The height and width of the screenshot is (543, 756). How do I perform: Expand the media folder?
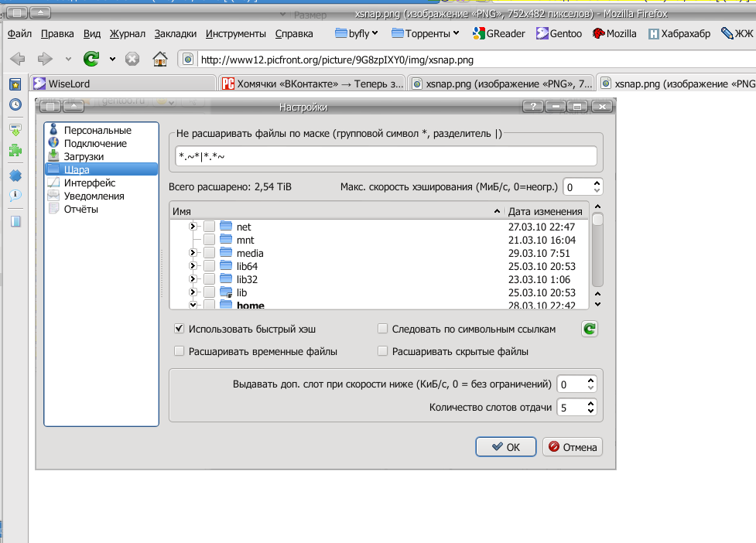(x=193, y=253)
